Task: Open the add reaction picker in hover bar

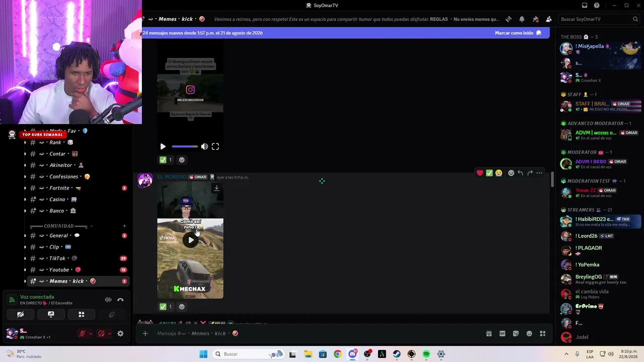Action: point(511,173)
